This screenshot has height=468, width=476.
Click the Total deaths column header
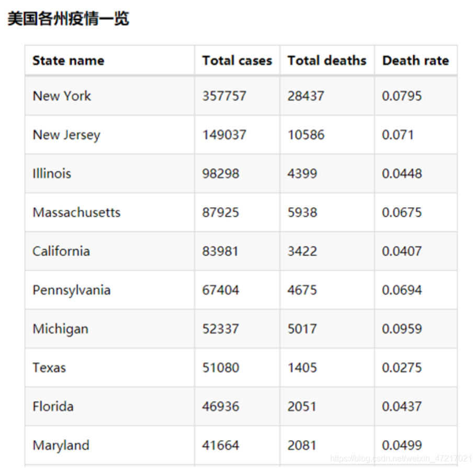[x=327, y=61]
